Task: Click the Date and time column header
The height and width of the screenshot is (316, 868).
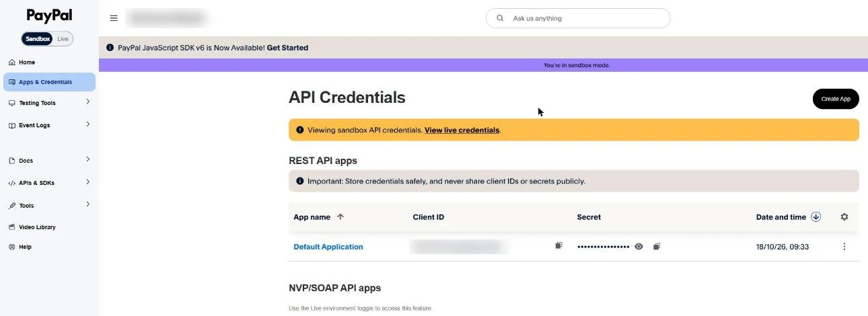Action: [x=781, y=217]
